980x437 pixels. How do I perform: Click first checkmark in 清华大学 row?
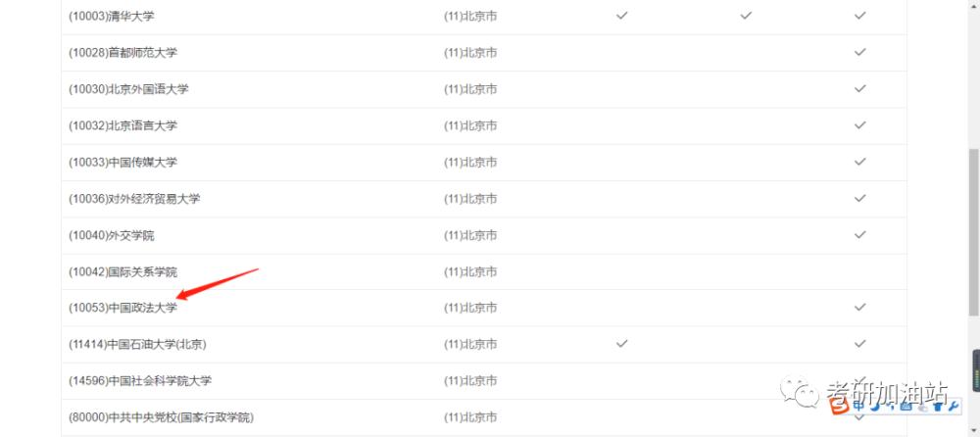coord(621,15)
